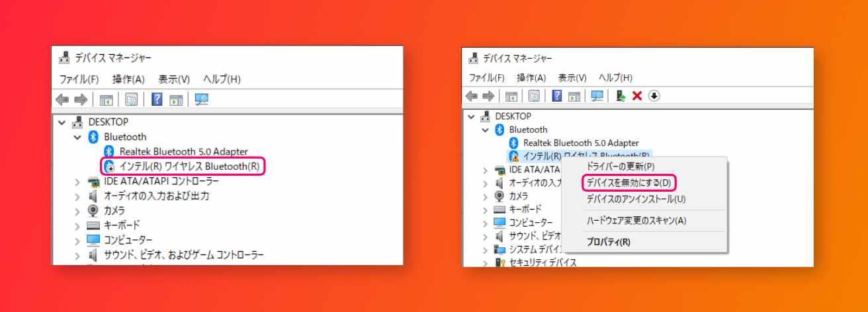Choose デバイスを無効にする(D) from context menu
The width and height of the screenshot is (868, 312).
pos(645,182)
